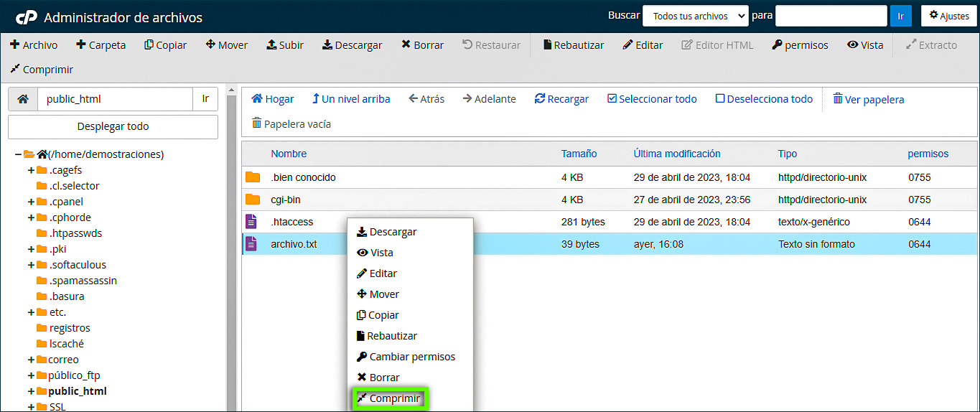The image size is (980, 412).
Task: Click the search text input field
Action: pos(831,16)
